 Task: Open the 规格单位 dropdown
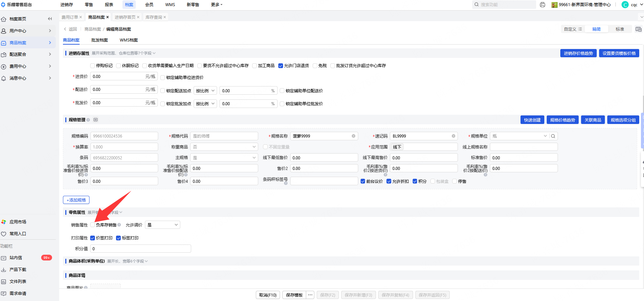(519, 136)
